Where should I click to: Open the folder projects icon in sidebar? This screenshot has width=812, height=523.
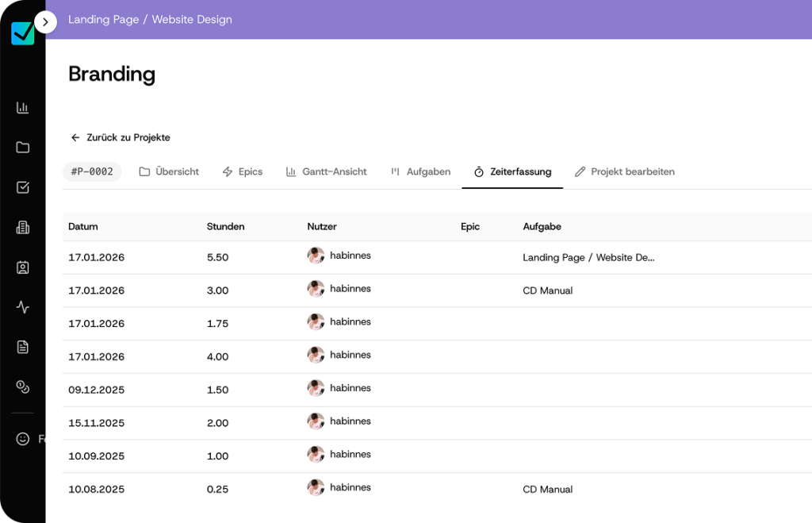click(23, 148)
